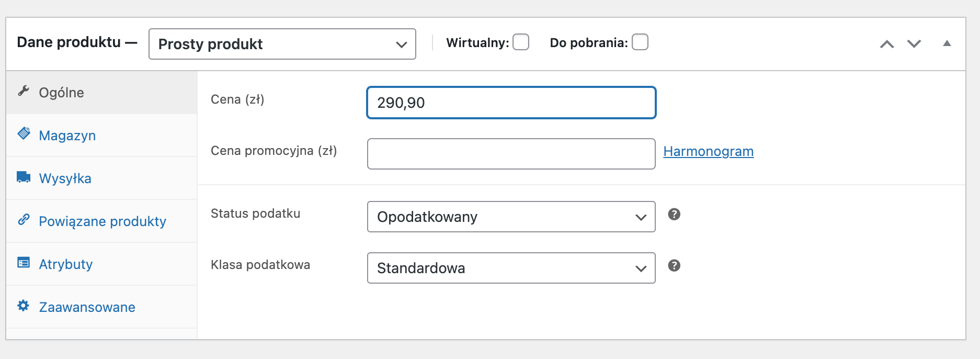Screen dimensions: 980x359
Task: Click the gear icon beside Zaawansowane
Action: [x=24, y=305]
